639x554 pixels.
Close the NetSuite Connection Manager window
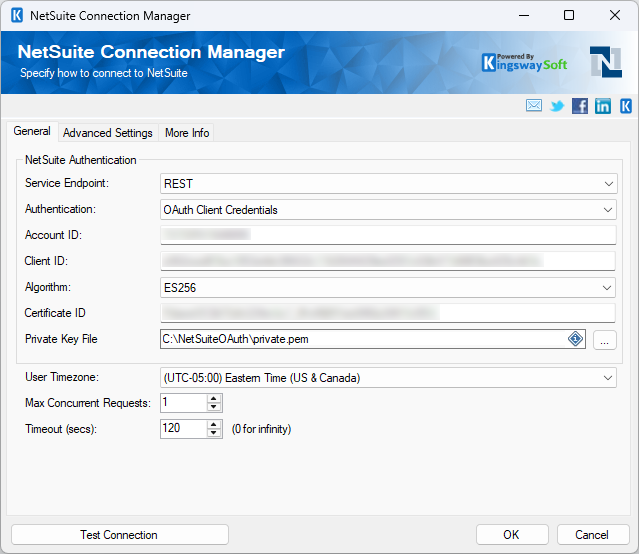pyautogui.click(x=615, y=15)
